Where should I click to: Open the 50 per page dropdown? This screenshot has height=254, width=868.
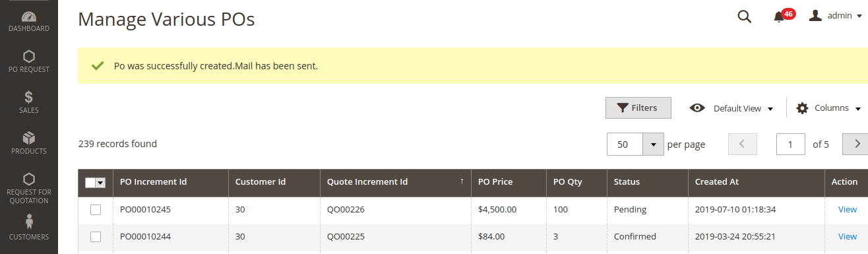[635, 144]
